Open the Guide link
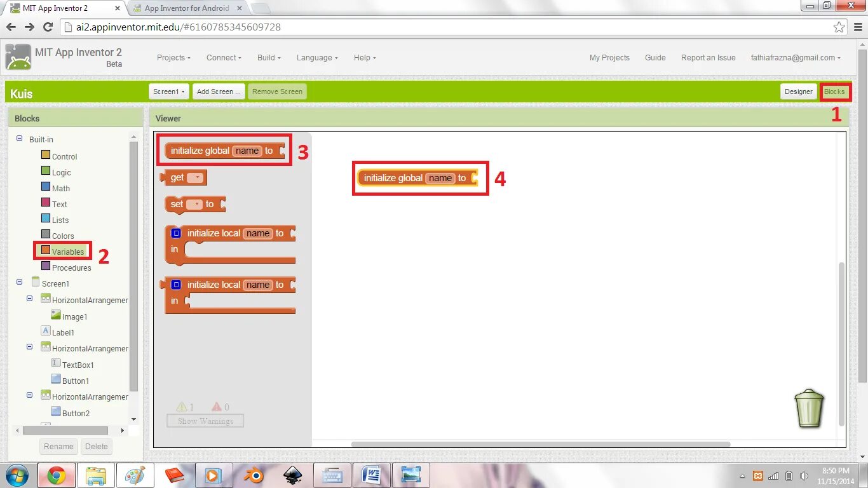The image size is (868, 488). (655, 58)
